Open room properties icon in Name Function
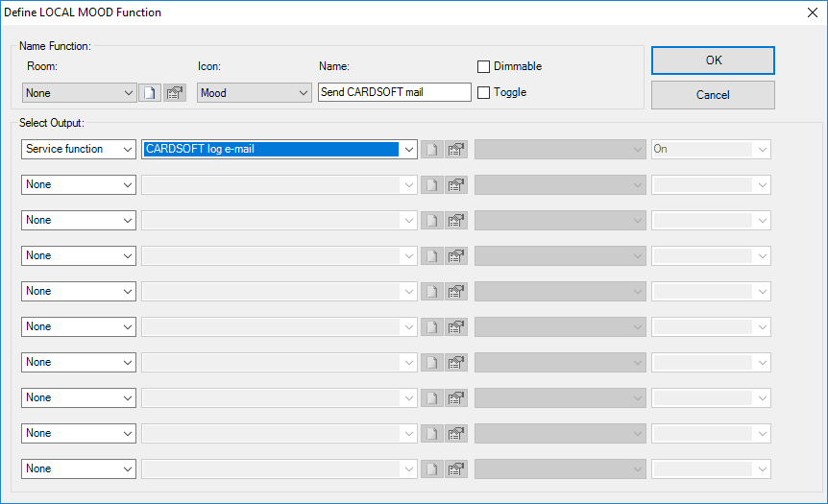The image size is (828, 504). [174, 93]
